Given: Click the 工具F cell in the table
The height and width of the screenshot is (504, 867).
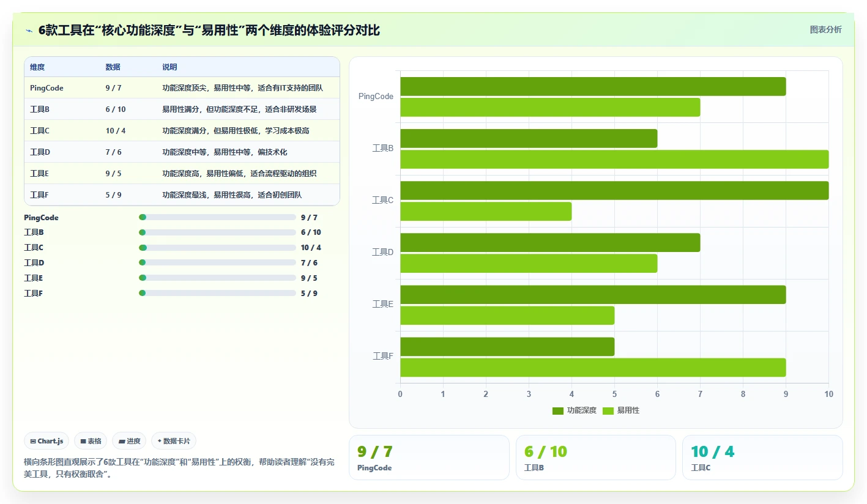Looking at the screenshot, I should click(x=39, y=195).
